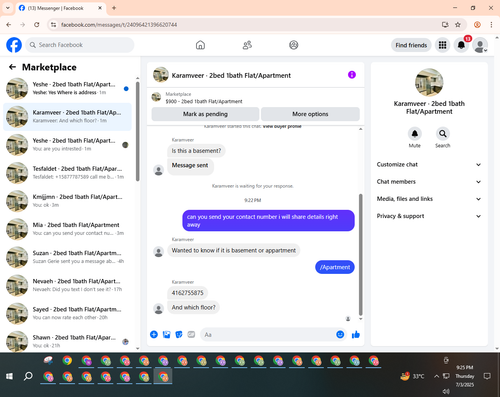500x397 pixels.
Task: Open the Yeshe chat 'are you intrested'
Action: click(67, 145)
